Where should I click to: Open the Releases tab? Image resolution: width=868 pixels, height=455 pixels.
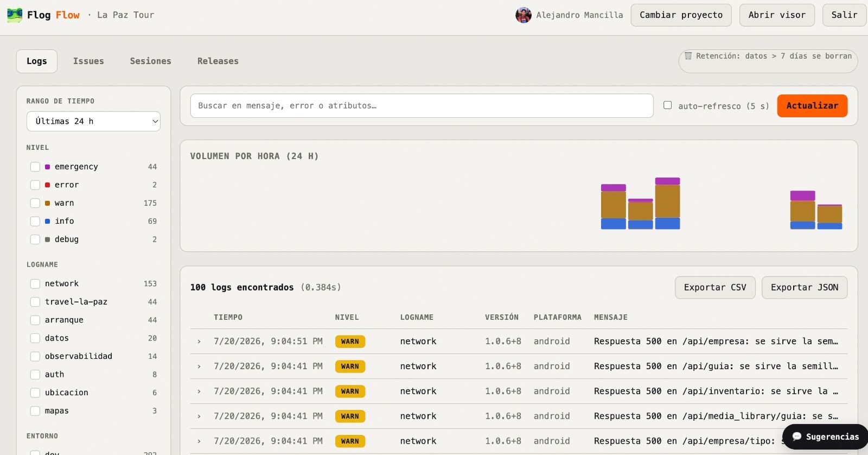click(218, 61)
